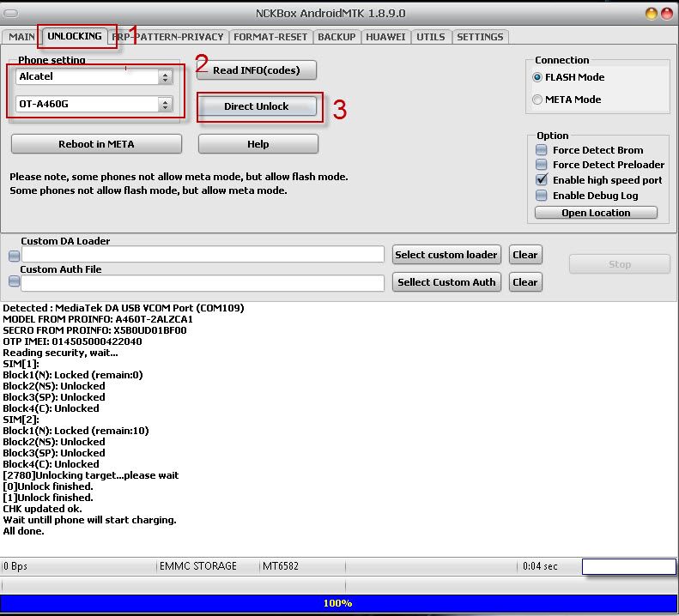679x616 pixels.
Task: Click into the Custom DA Loader path field
Action: click(203, 255)
